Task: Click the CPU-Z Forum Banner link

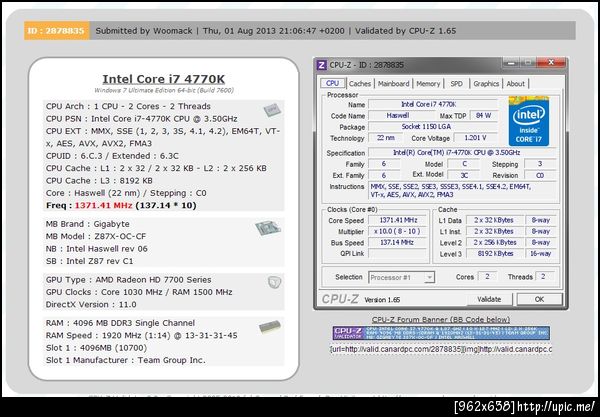Action: (x=441, y=319)
